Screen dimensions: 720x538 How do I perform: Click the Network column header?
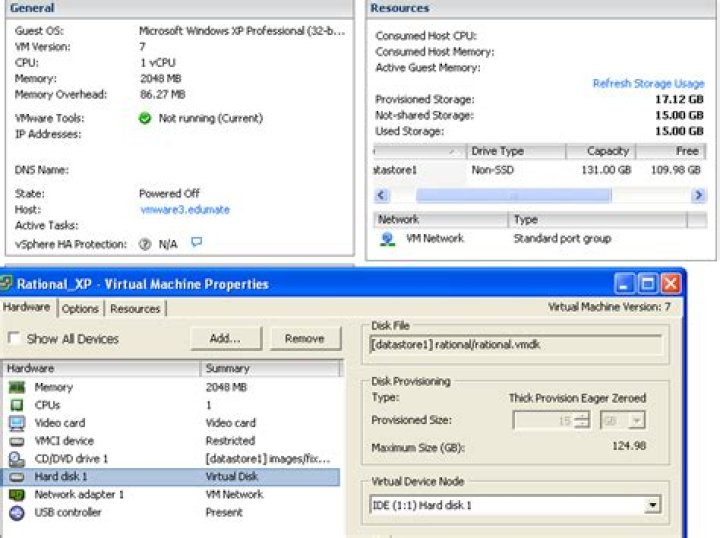pyautogui.click(x=441, y=220)
